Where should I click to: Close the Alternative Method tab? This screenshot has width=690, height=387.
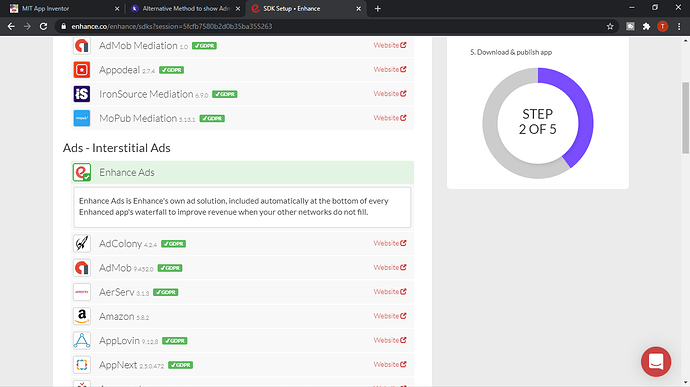238,8
